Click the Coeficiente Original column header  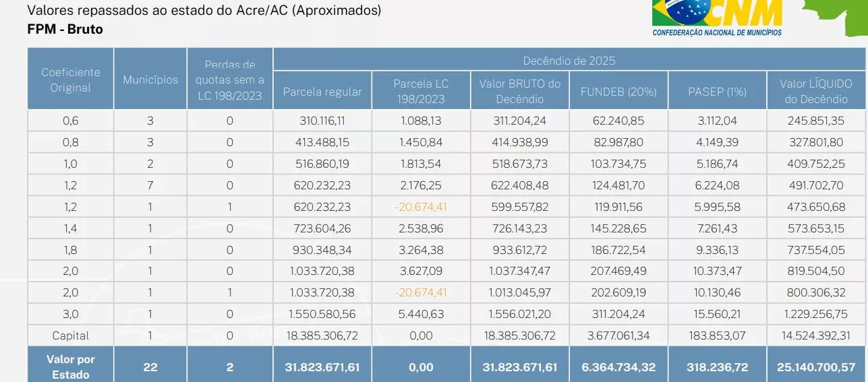(71, 79)
